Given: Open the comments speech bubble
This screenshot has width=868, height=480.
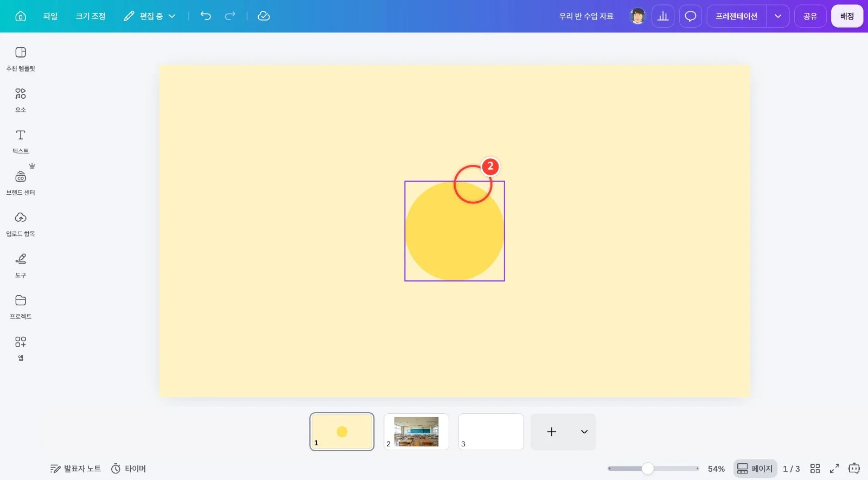Looking at the screenshot, I should point(691,16).
